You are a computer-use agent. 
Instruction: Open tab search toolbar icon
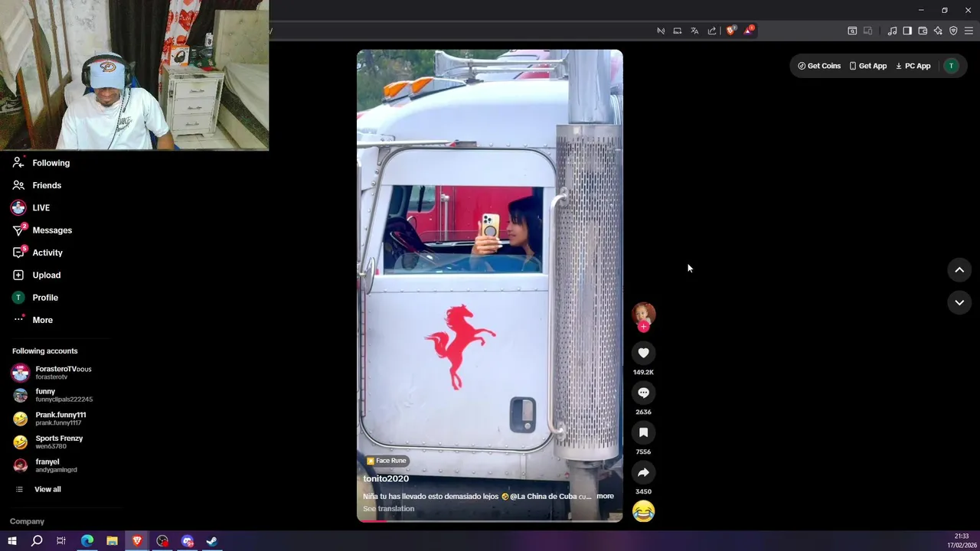tap(852, 31)
